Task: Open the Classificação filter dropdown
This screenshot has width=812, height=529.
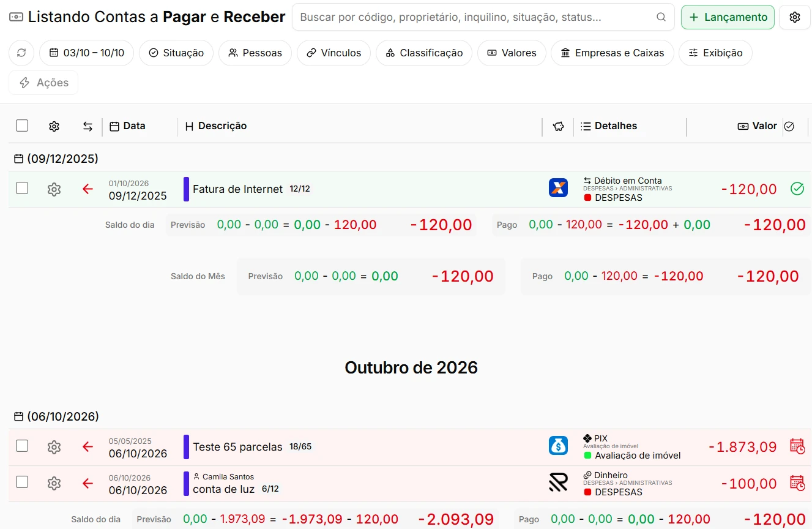Action: coord(424,53)
